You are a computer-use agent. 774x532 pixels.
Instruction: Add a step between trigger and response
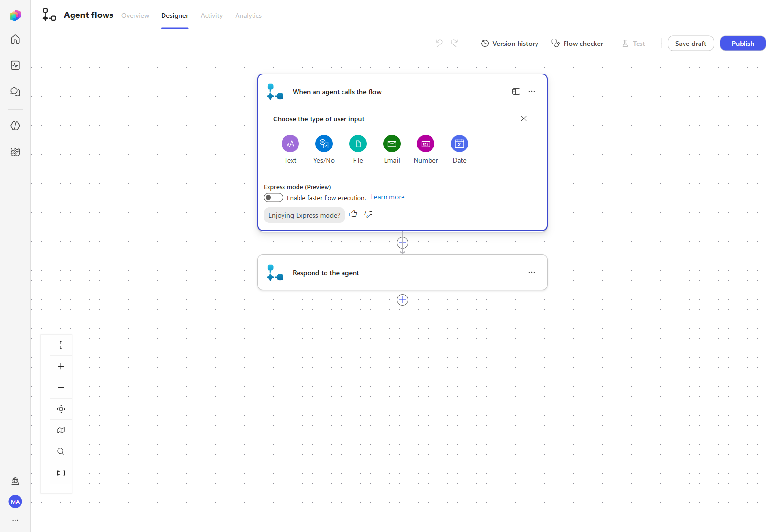[402, 243]
